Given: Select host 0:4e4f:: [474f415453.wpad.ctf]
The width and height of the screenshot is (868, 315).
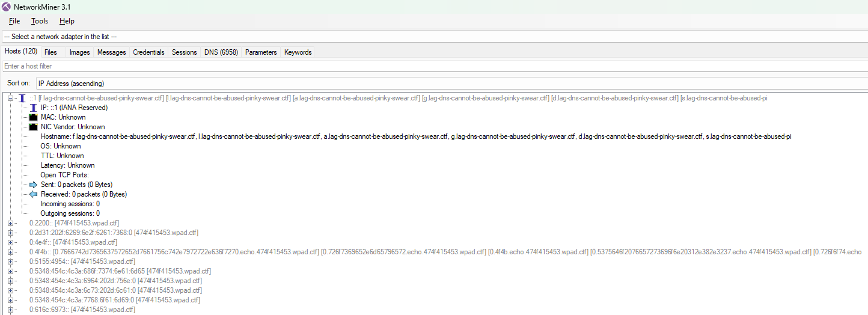Looking at the screenshot, I should coord(73,242).
